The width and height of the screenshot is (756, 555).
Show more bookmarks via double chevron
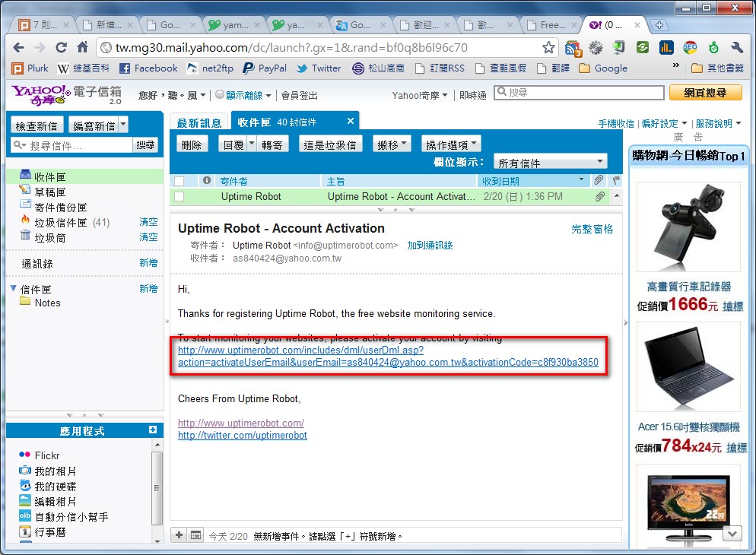(x=675, y=65)
